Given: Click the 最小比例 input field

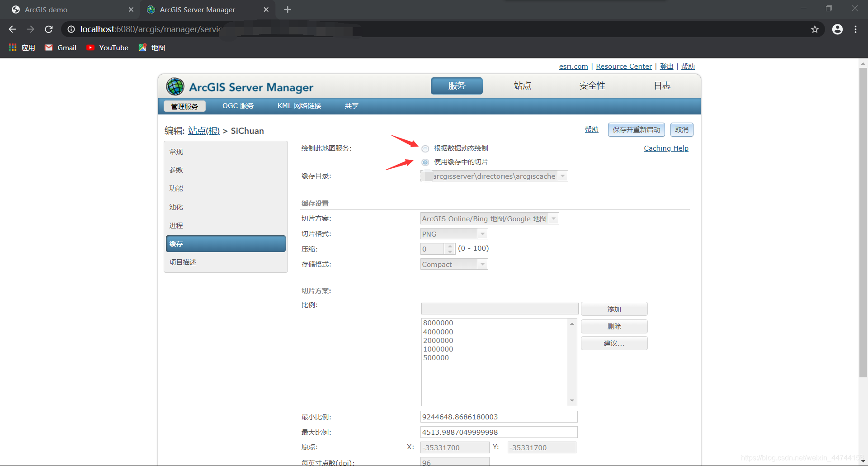Looking at the screenshot, I should (x=499, y=417).
